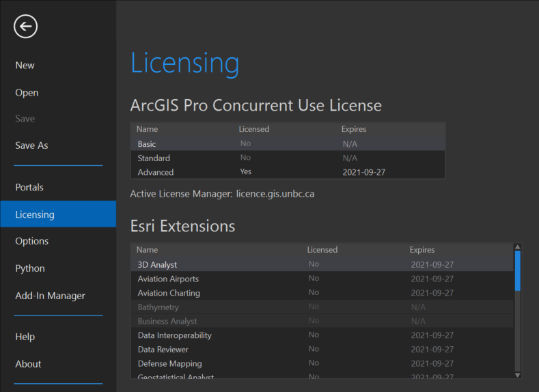Viewport: 539px width, 392px height.
Task: Click the Defense Mapping extension row
Action: (x=322, y=363)
